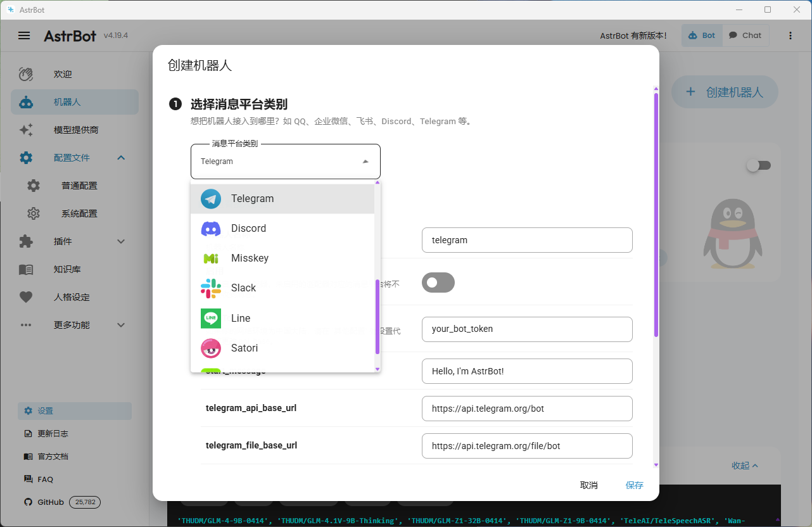Click the telegram_file_base_url label
812x527 pixels.
click(251, 445)
